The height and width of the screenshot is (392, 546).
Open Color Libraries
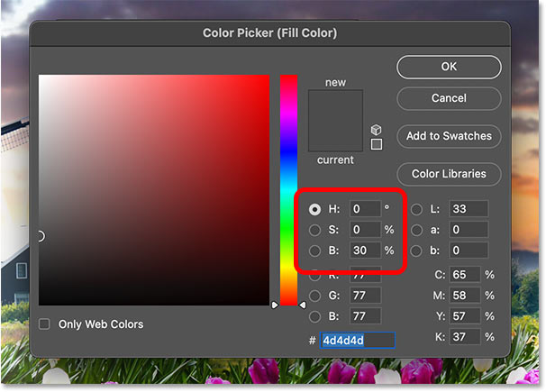point(449,174)
